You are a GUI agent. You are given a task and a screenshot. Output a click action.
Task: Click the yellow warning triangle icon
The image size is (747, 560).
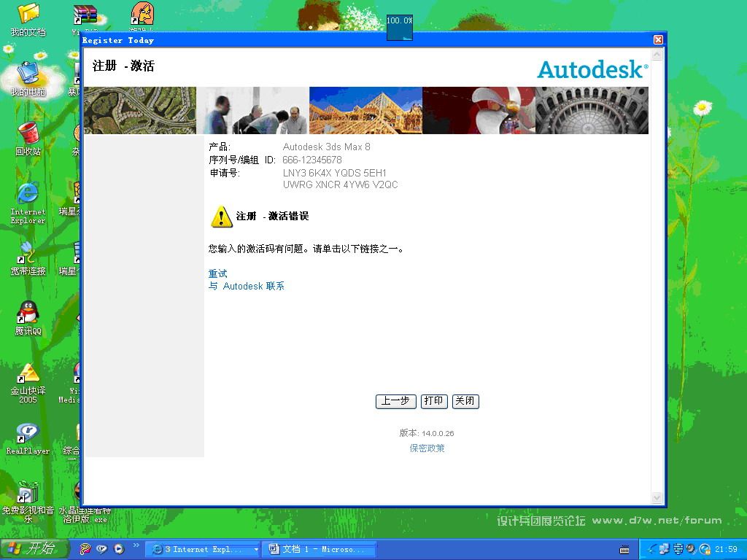coord(222,217)
